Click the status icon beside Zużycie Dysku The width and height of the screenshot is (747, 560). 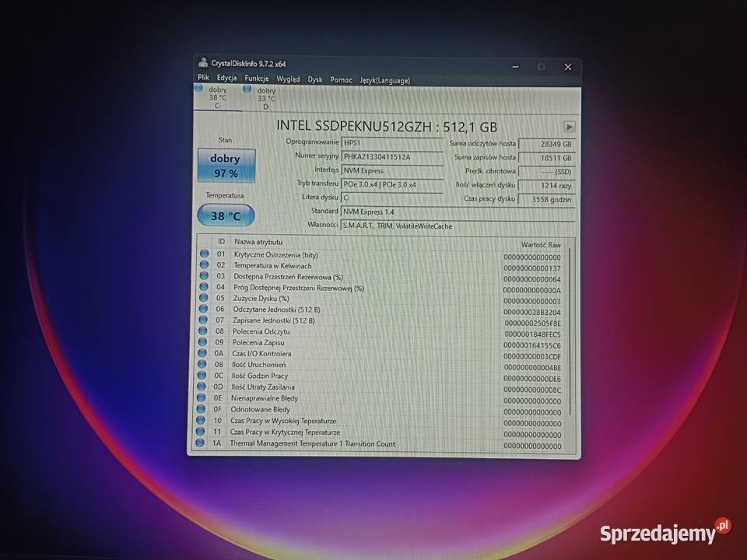204,298
